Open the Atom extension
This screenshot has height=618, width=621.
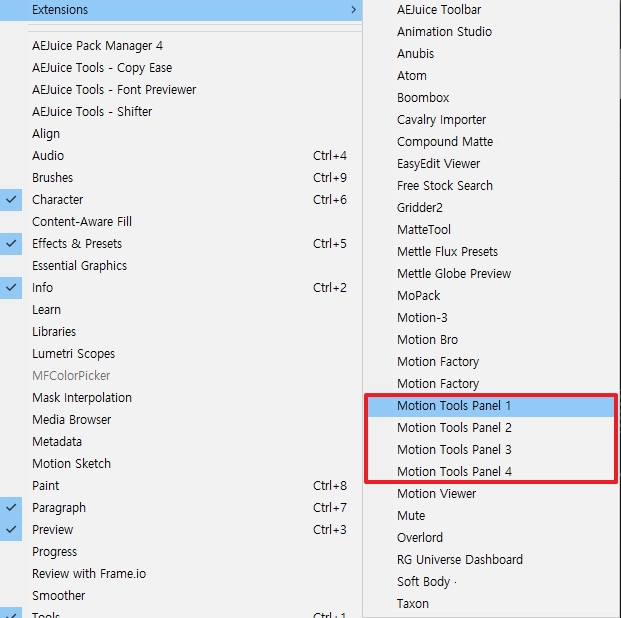pos(412,76)
